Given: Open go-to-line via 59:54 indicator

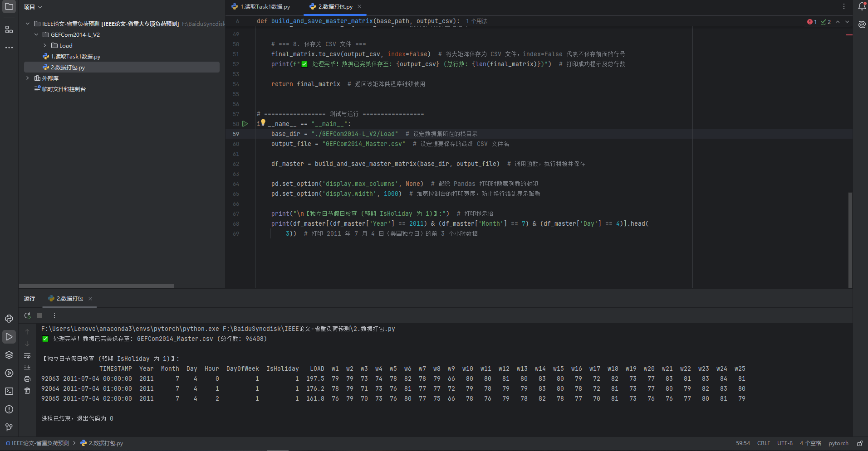Looking at the screenshot, I should pos(743,443).
